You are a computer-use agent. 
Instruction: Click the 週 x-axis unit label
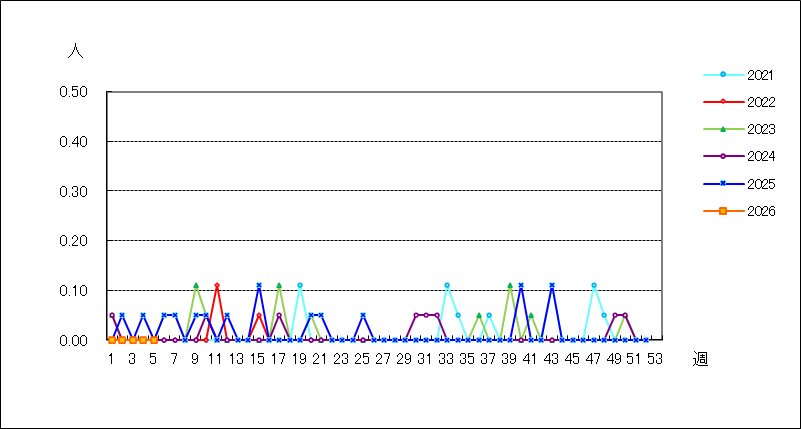(x=700, y=360)
